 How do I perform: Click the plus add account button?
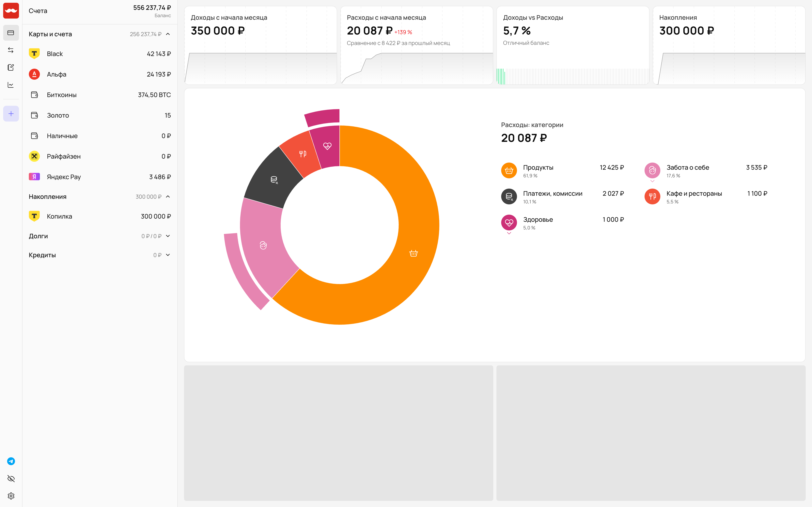[11, 114]
